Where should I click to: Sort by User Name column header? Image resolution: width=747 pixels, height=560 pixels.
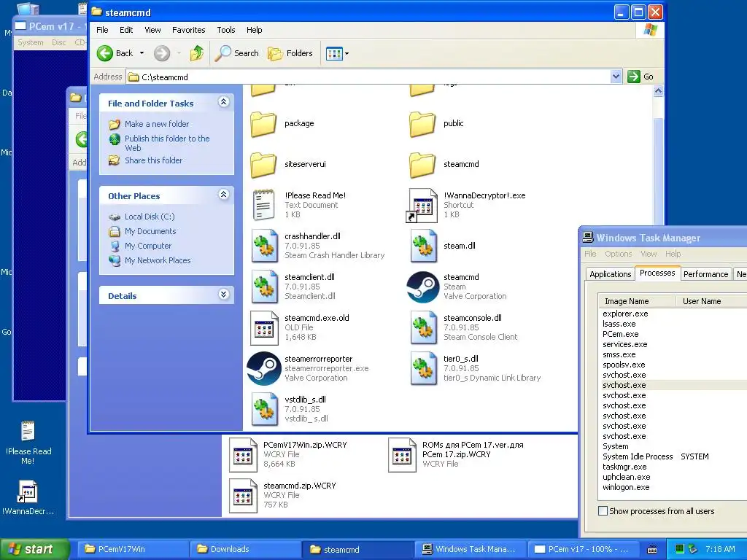711,301
